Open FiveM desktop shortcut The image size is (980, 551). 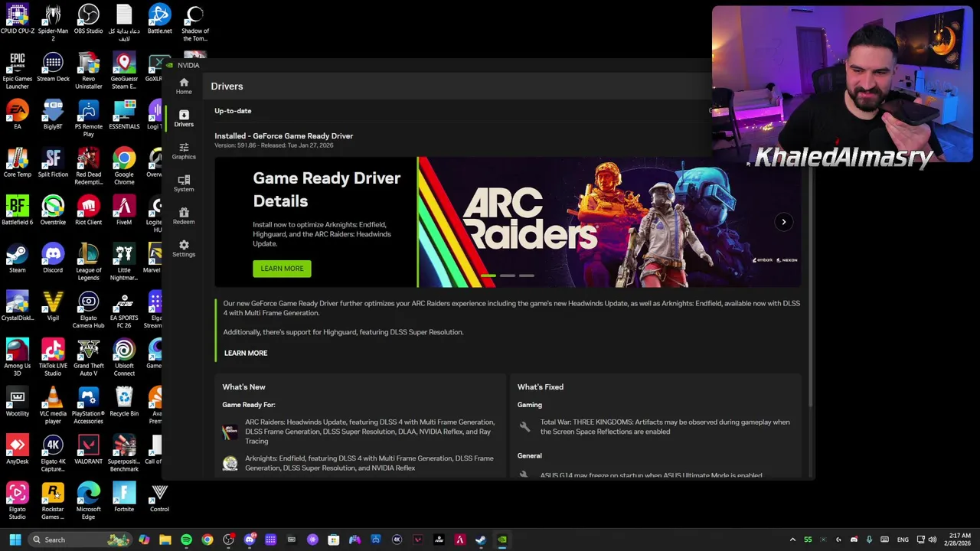pyautogui.click(x=124, y=210)
